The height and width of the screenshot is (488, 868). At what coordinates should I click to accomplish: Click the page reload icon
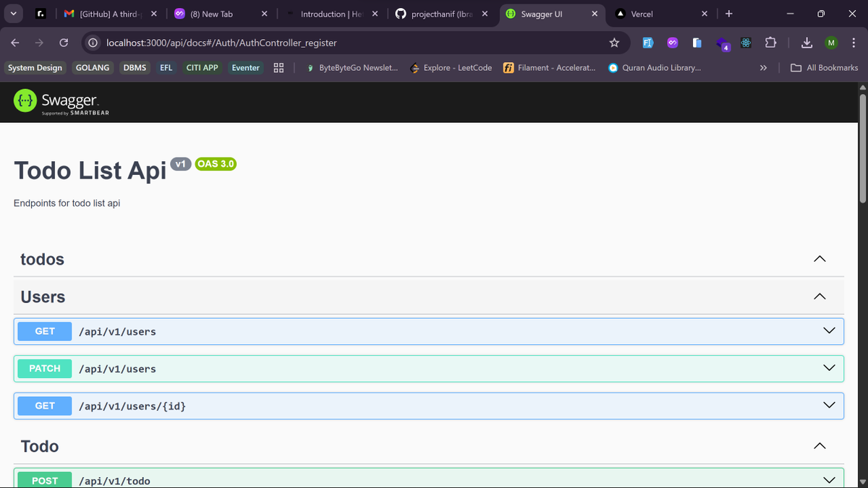64,43
